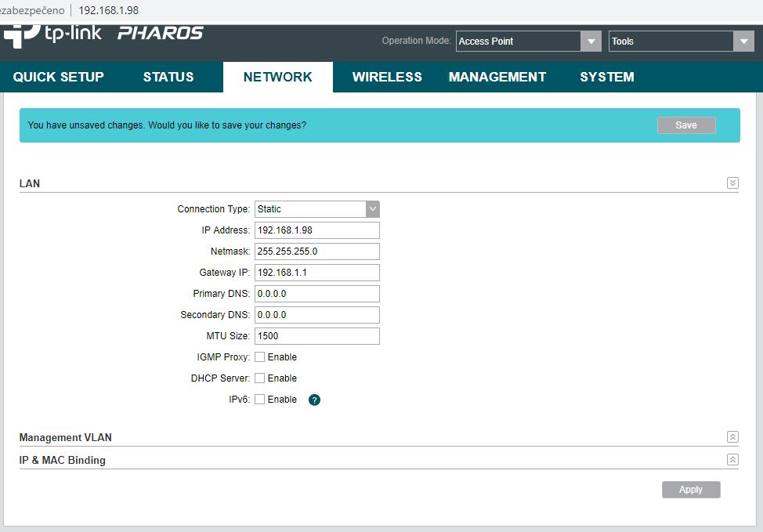This screenshot has height=532, width=763.
Task: Click the Apply button
Action: 690,490
